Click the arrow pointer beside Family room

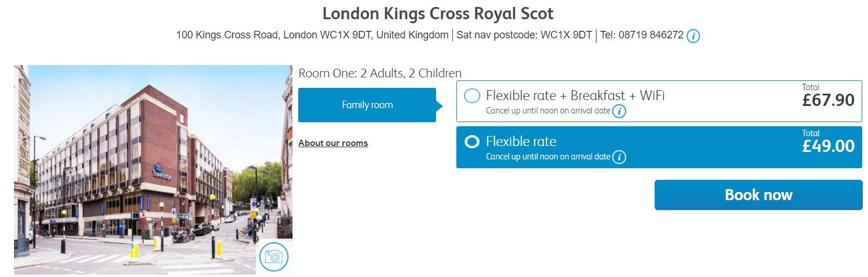tap(440, 105)
